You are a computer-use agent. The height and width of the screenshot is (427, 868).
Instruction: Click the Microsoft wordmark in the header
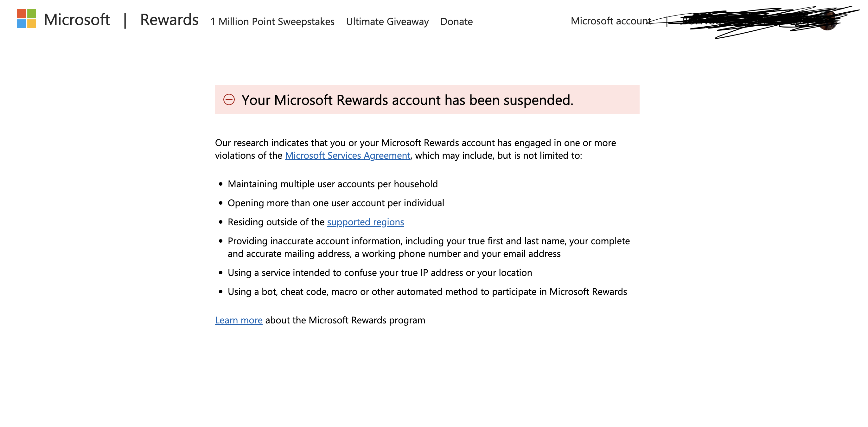pyautogui.click(x=77, y=19)
